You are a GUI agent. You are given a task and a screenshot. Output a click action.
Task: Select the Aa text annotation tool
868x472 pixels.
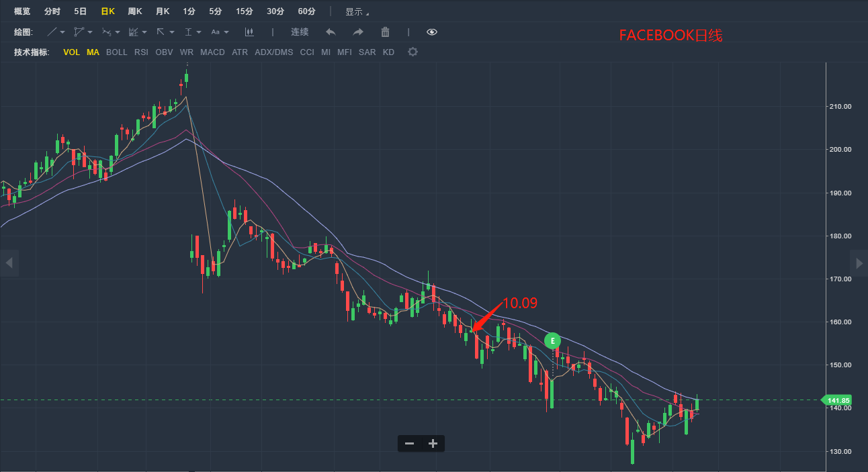click(215, 32)
